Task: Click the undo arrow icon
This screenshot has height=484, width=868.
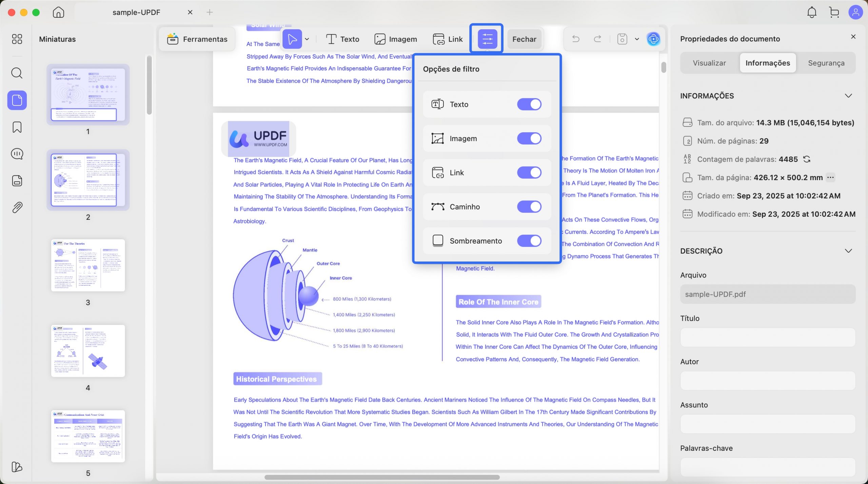Action: click(x=576, y=39)
